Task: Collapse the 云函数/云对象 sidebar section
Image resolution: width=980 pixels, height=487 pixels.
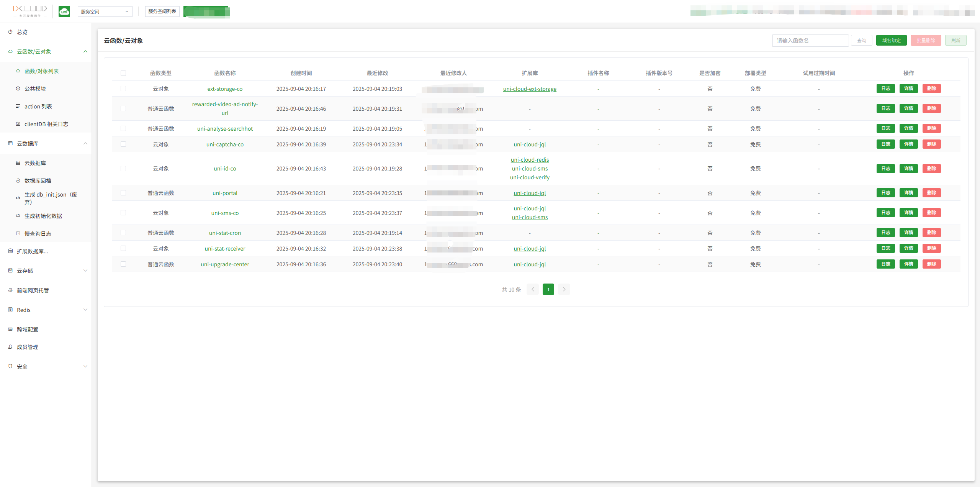Action: point(85,51)
